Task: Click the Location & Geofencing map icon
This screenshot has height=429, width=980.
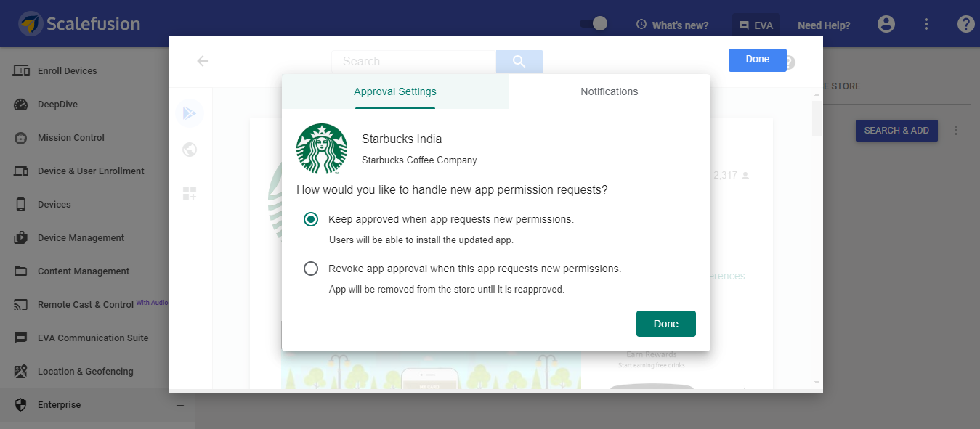Action: click(x=21, y=372)
